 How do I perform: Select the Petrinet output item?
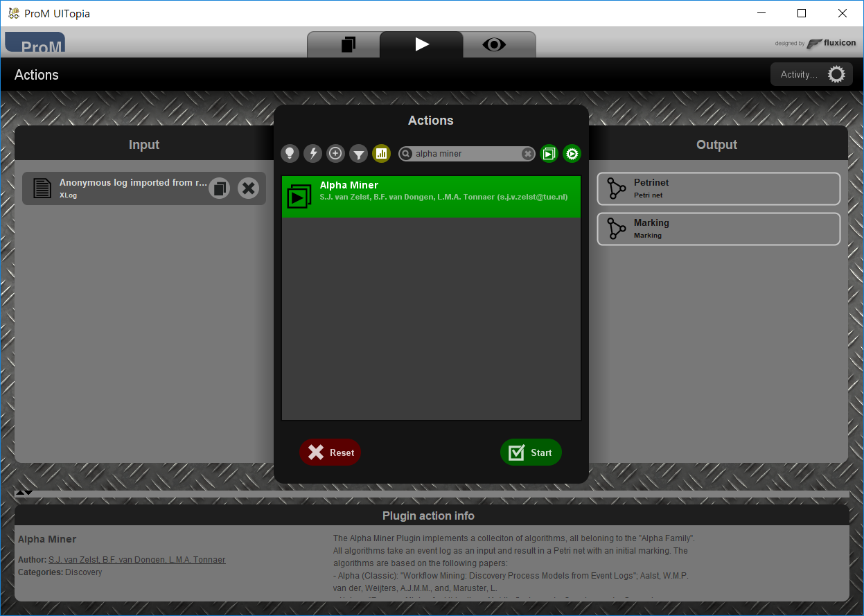click(718, 188)
